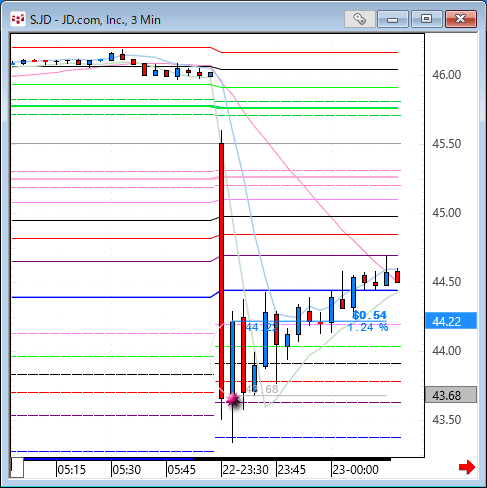The height and width of the screenshot is (488, 487).
Task: Click the window title S.JD - JD.com, Inc.
Action: tap(95, 20)
